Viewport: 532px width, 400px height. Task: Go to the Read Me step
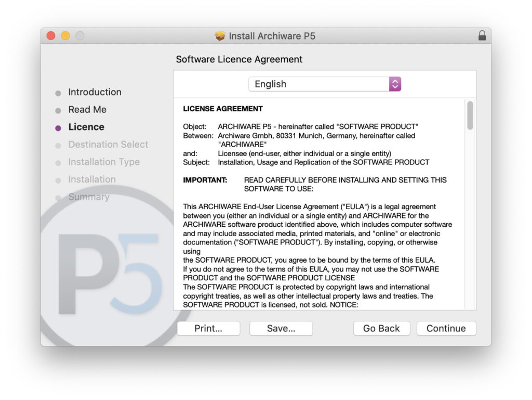tap(87, 110)
